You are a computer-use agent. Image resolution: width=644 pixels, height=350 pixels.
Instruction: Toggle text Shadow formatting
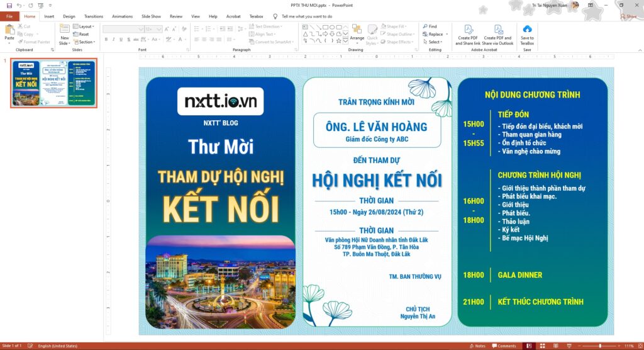(128, 40)
